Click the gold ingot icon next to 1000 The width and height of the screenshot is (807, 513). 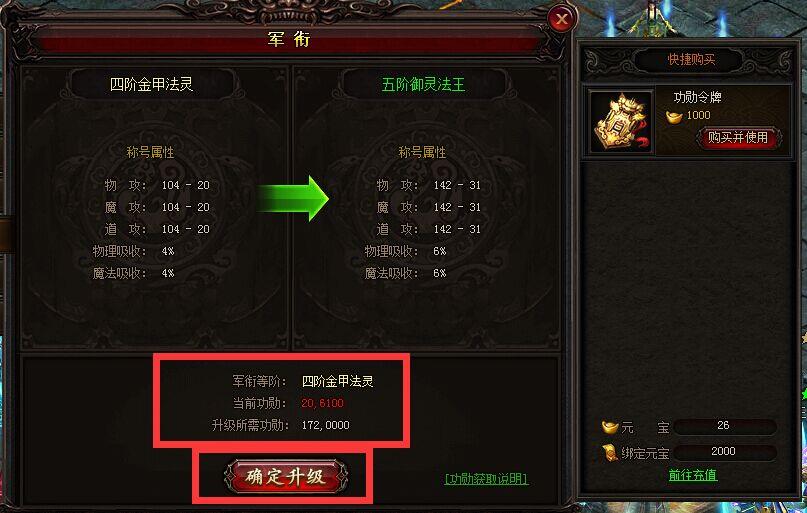(x=674, y=116)
